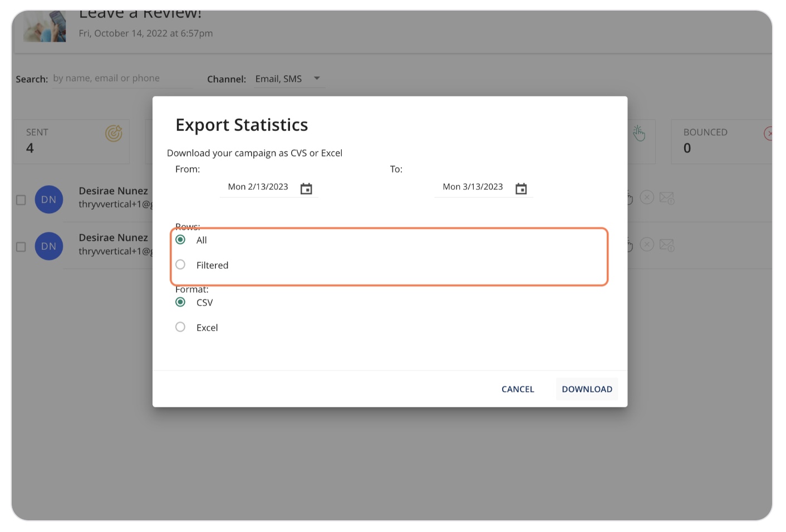Choose the Excel format option

pyautogui.click(x=180, y=327)
